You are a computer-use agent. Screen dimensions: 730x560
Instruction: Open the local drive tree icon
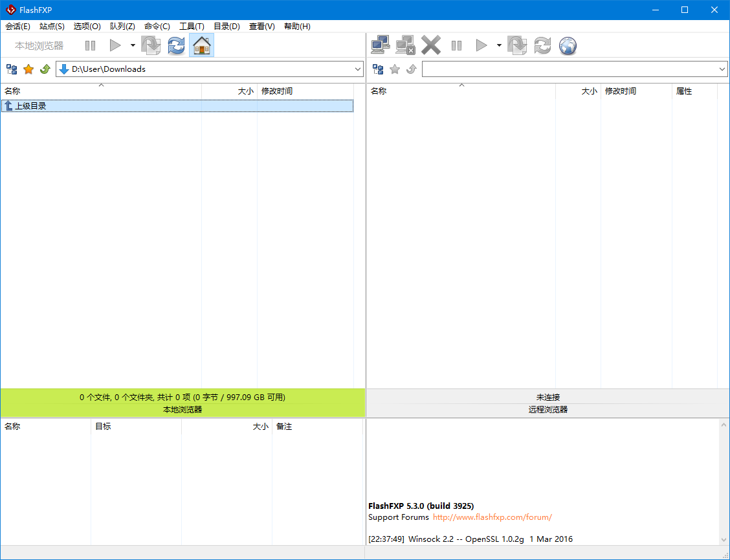pos(12,69)
